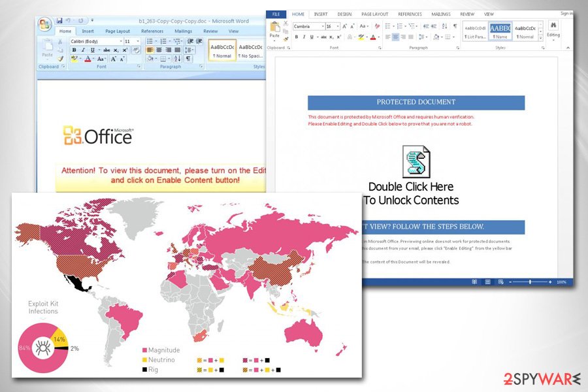Show paragraph marks in Word 2013 window
The height and width of the screenshot is (392, 588).
[x=455, y=26]
